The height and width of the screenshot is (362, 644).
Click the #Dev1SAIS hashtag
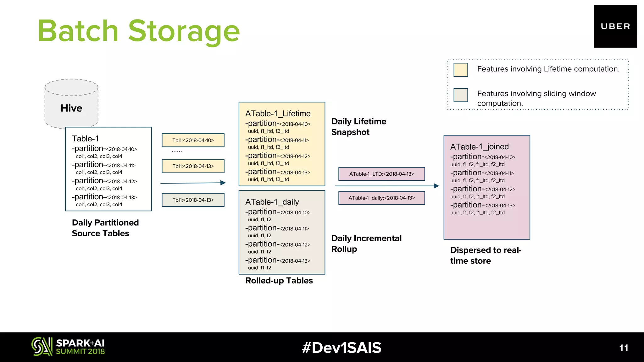341,348
